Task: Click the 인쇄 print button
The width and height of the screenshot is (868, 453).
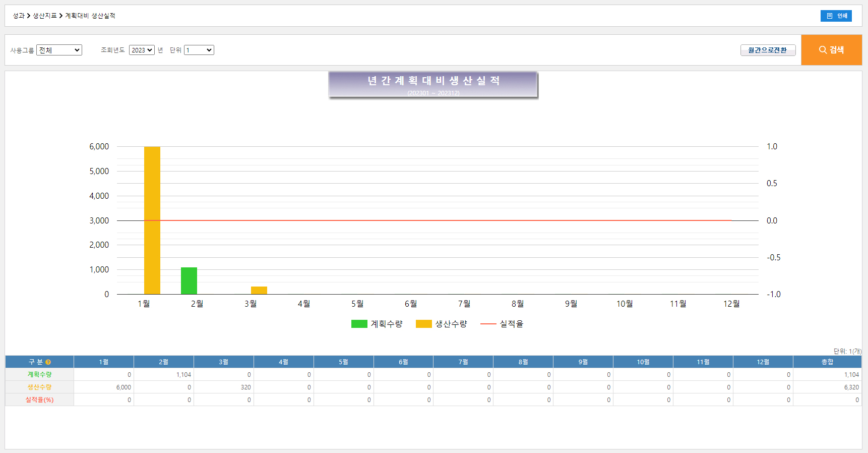Action: pos(836,16)
